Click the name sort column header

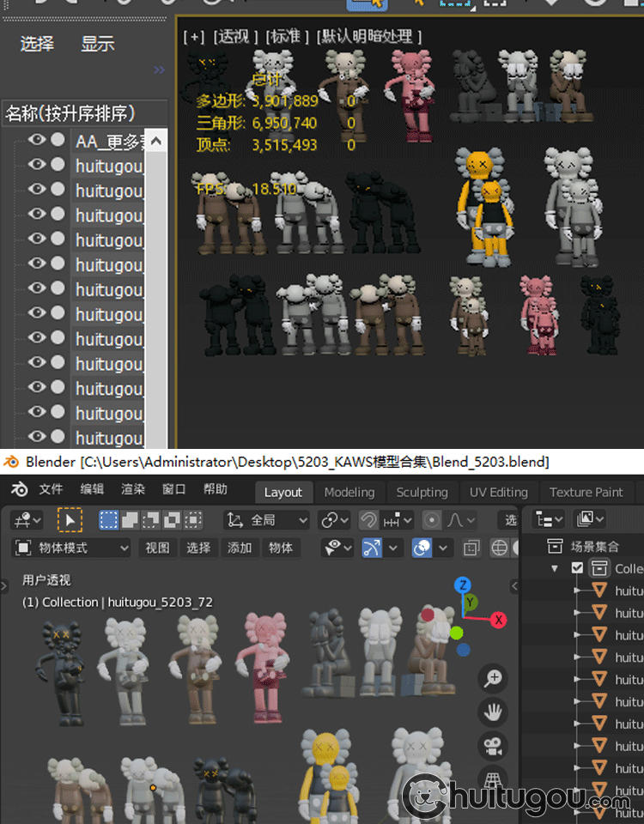[72, 113]
